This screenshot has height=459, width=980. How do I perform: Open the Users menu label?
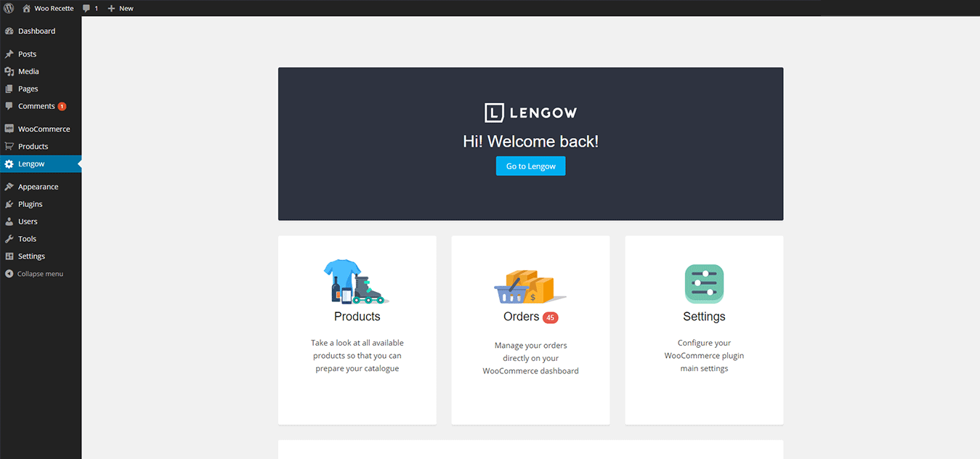coord(28,222)
